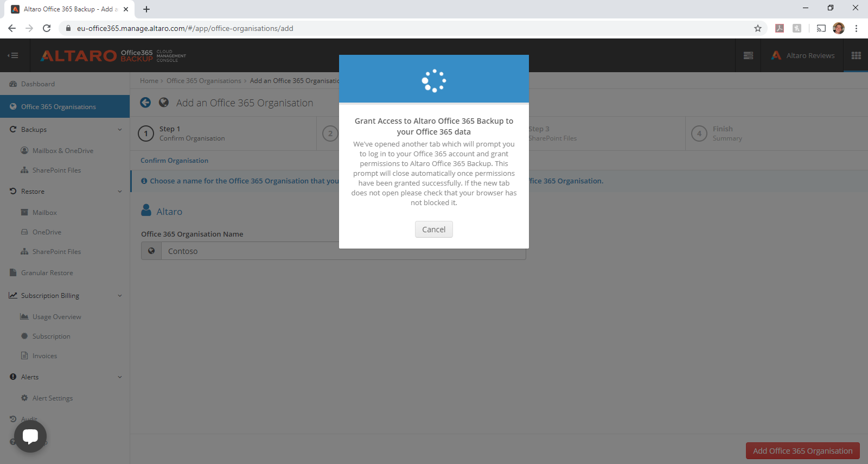Open a new browser tab

146,9
